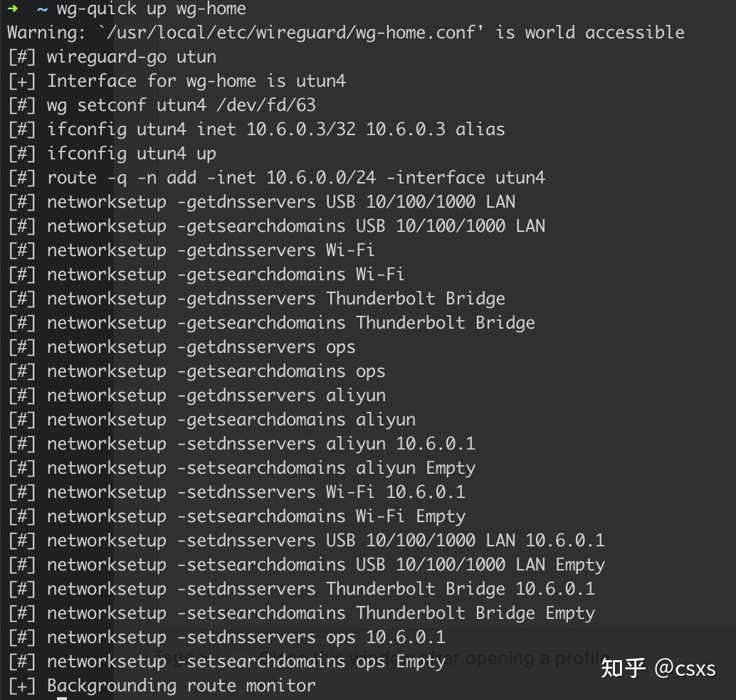
Task: Click the tilde home directory symbol
Action: (x=42, y=9)
